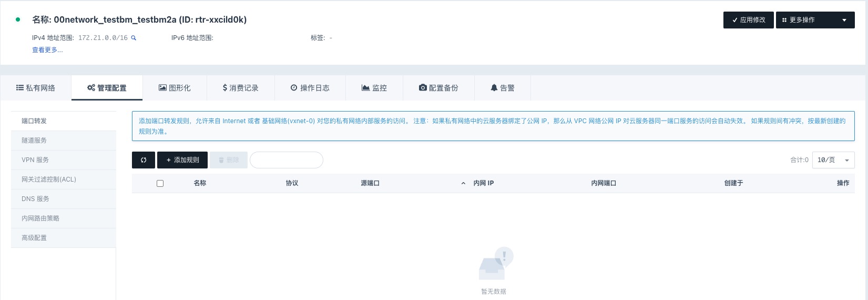This screenshot has height=300, width=868.
Task: Toggle the select-all checkbox in table header
Action: pyautogui.click(x=160, y=183)
